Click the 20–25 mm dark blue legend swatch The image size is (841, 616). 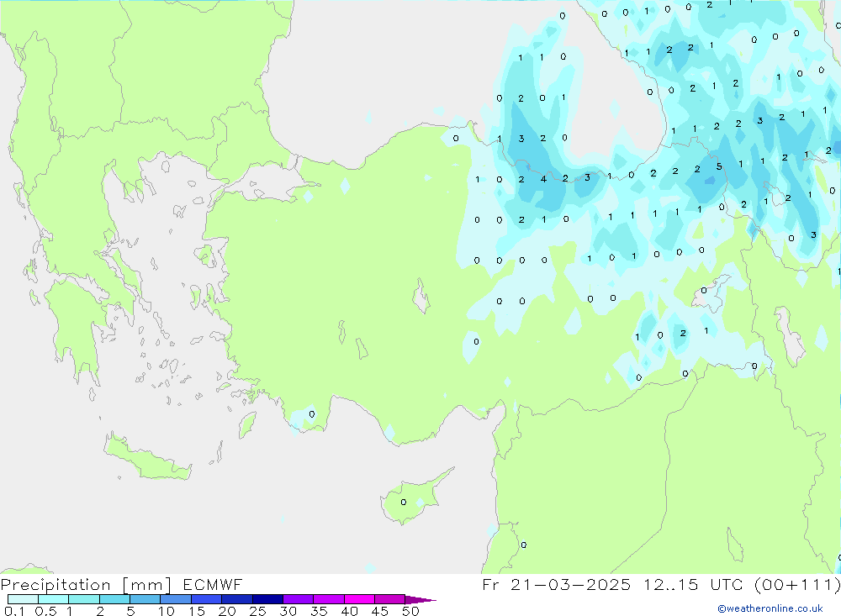click(x=237, y=599)
